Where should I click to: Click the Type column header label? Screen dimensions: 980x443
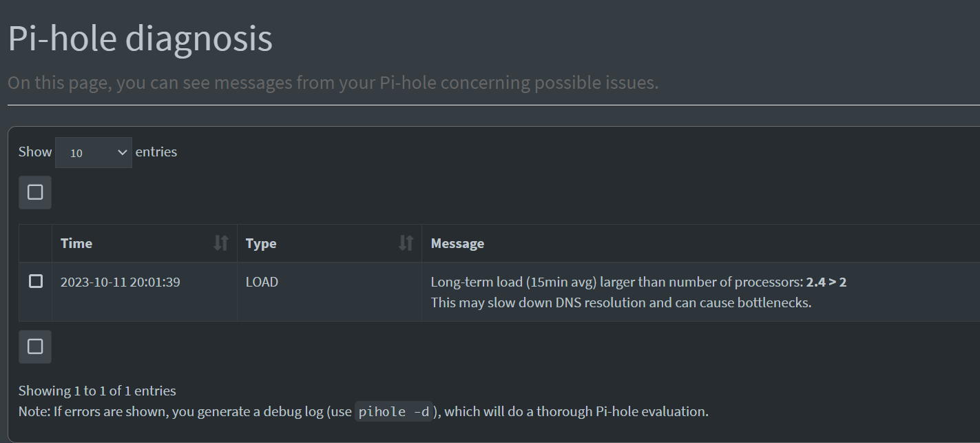point(261,243)
